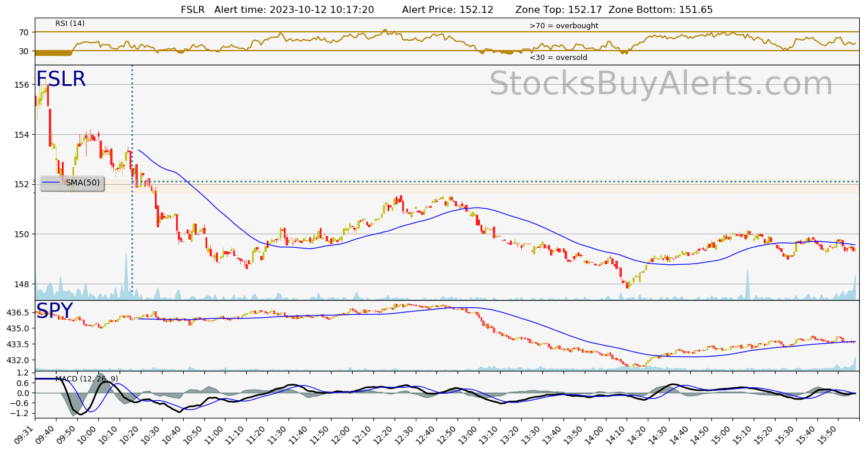
Task: Click the SPY 432.0 axis label
Action: pos(18,360)
